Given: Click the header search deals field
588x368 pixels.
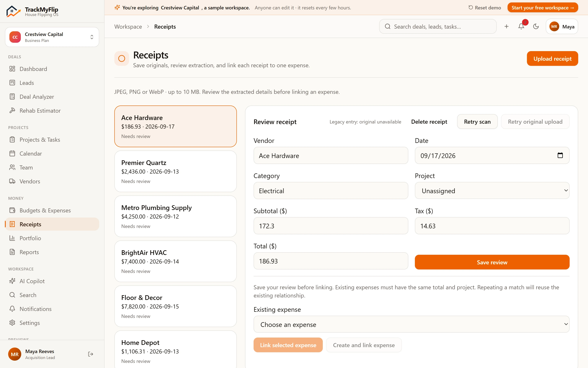Looking at the screenshot, I should point(438,26).
